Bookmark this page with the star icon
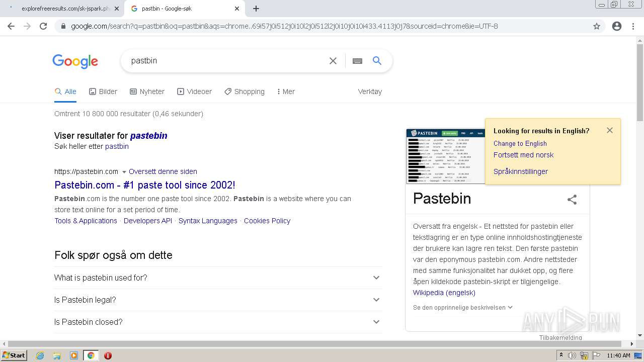The height and width of the screenshot is (362, 644). pyautogui.click(x=597, y=26)
